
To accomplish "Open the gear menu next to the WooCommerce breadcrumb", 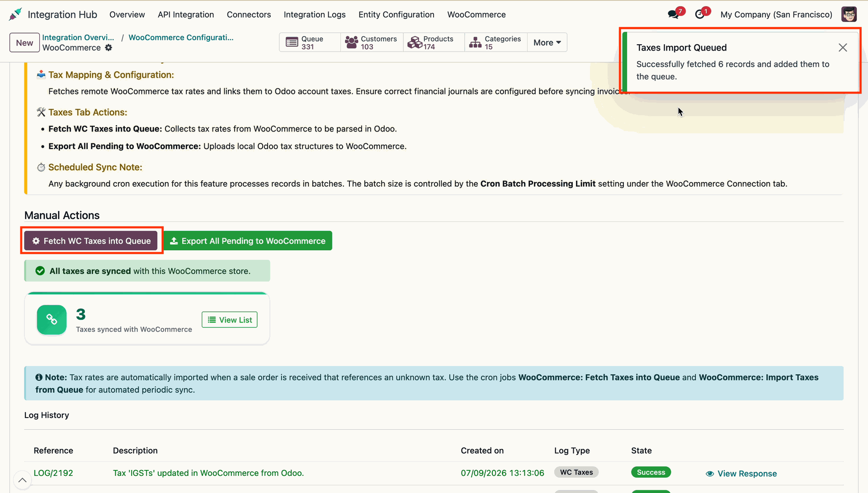I will [108, 47].
